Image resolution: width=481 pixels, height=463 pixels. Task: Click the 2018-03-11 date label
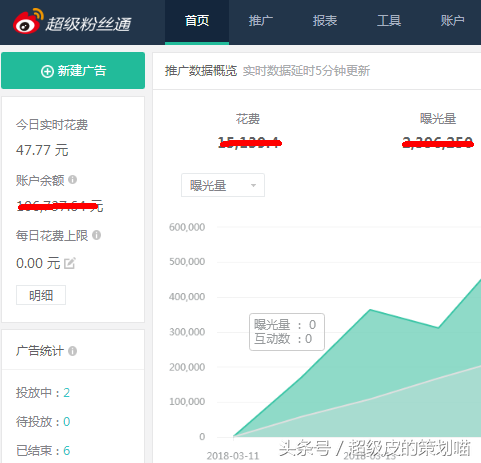click(x=233, y=456)
